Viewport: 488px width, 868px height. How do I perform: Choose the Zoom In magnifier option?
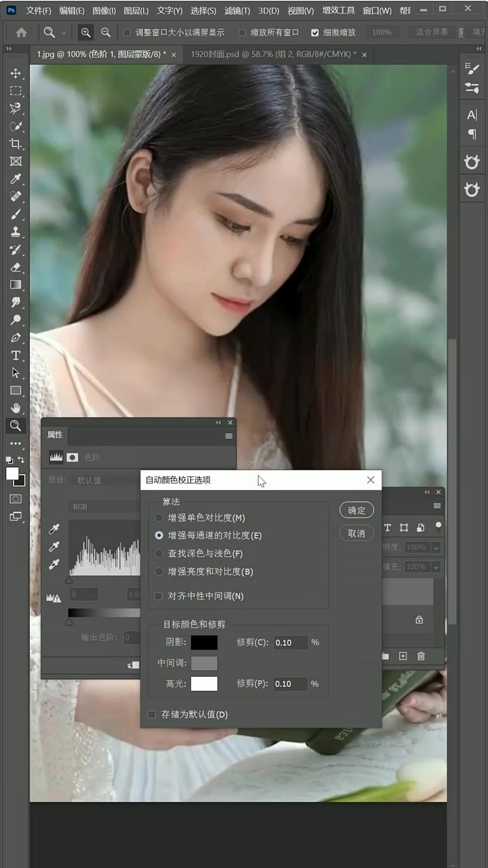tap(85, 33)
